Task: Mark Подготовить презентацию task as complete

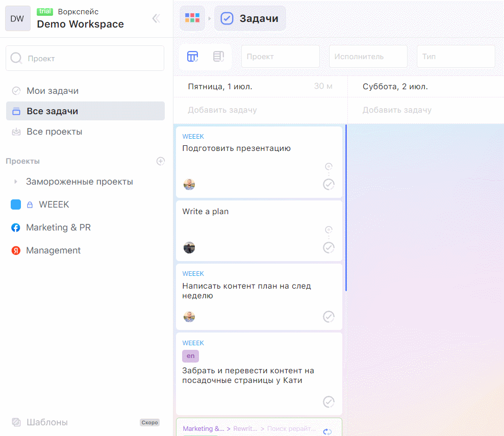Action: [329, 184]
